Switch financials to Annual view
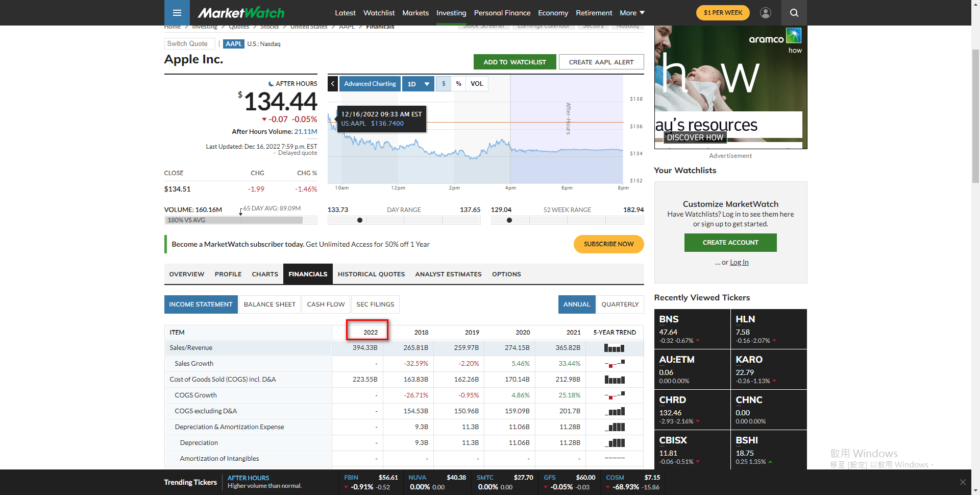980x495 pixels. tap(576, 304)
